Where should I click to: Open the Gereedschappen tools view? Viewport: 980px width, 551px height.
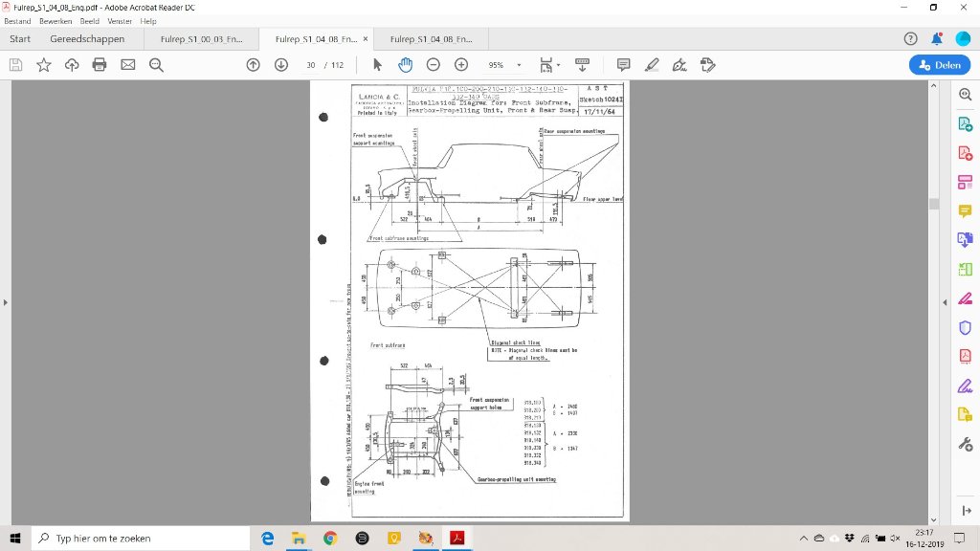point(87,39)
